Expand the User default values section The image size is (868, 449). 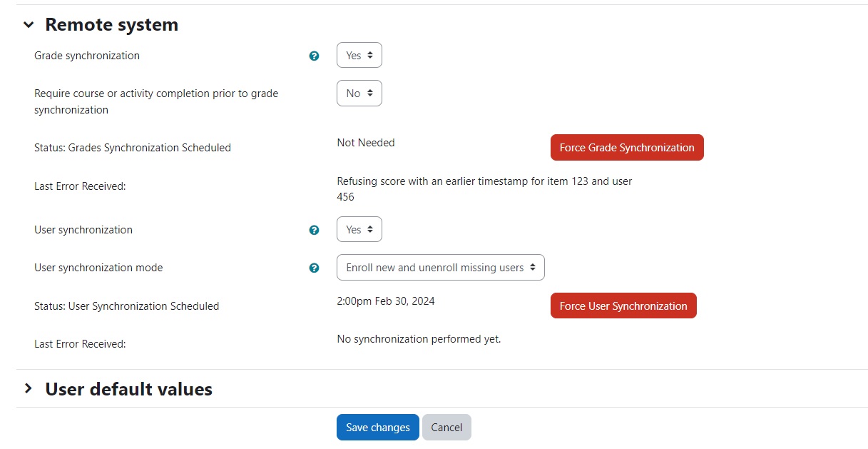pos(29,389)
